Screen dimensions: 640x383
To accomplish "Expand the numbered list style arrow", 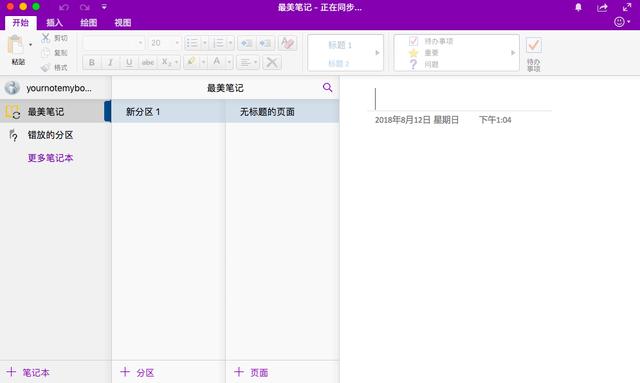I will pos(230,43).
